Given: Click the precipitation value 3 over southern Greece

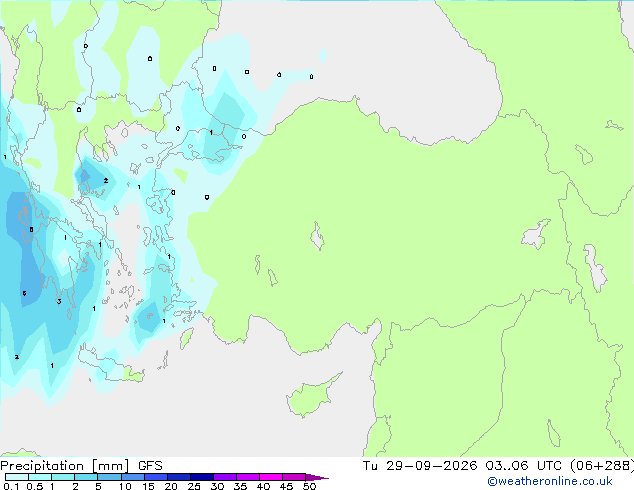Looking at the screenshot, I should [x=59, y=302].
